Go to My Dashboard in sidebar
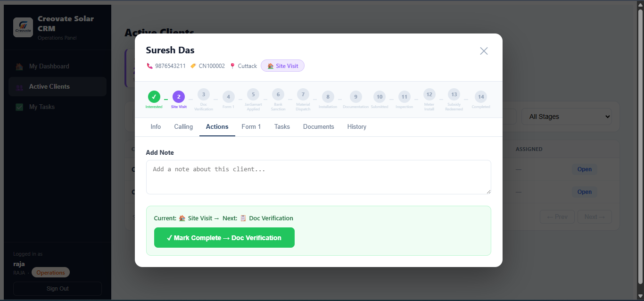The height and width of the screenshot is (301, 644). [58, 67]
